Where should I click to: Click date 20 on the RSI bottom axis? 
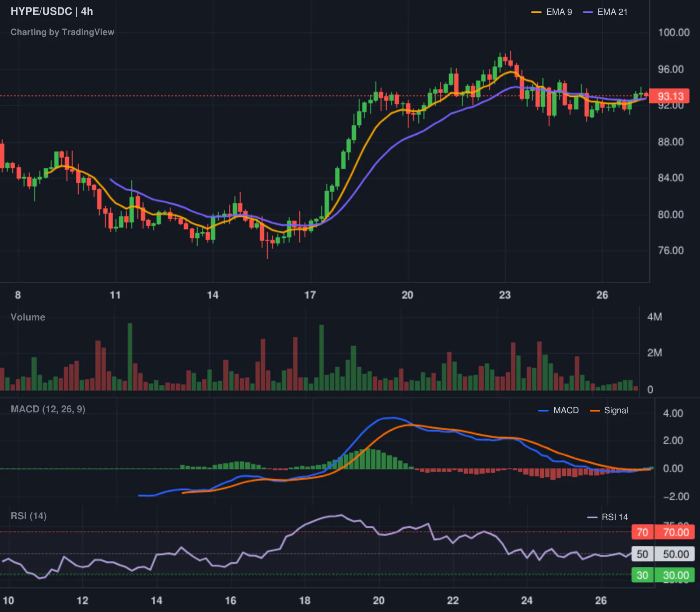click(379, 601)
